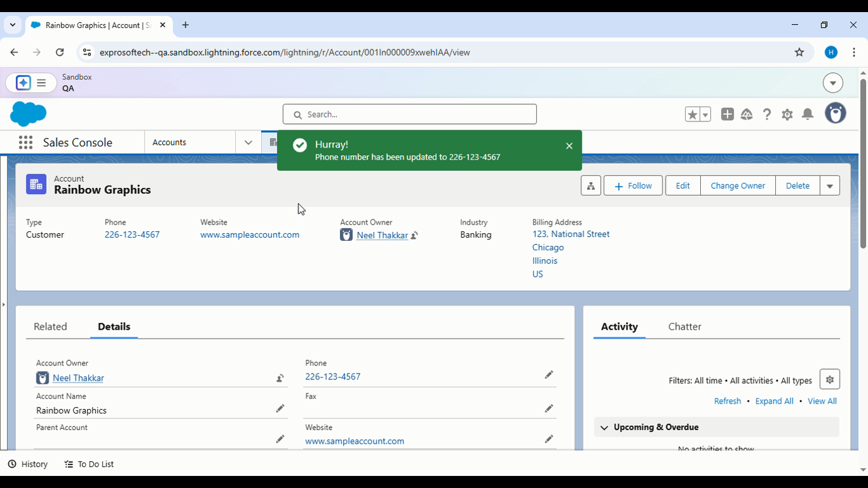Open Salesforce Help question mark icon
The height and width of the screenshot is (488, 868).
767,114
